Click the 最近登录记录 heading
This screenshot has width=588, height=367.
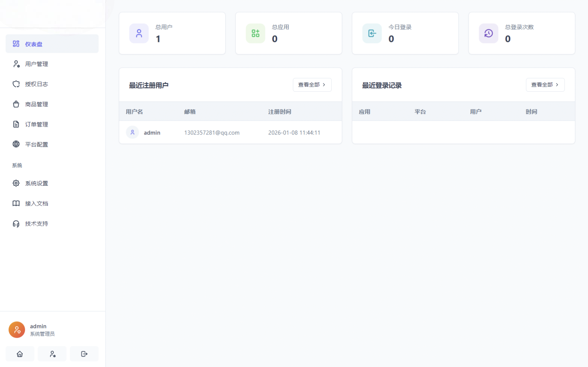coord(382,85)
